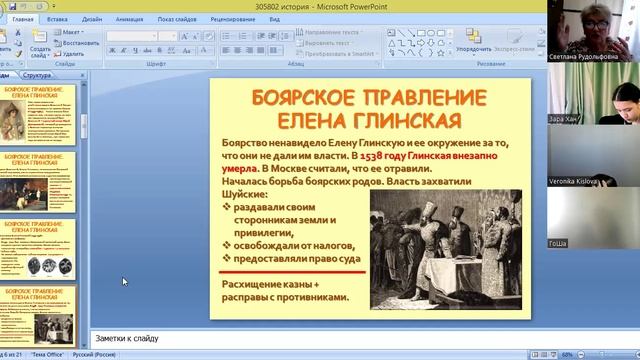The image size is (640, 360).
Task: Open the font name combo box
Action: (x=132, y=36)
